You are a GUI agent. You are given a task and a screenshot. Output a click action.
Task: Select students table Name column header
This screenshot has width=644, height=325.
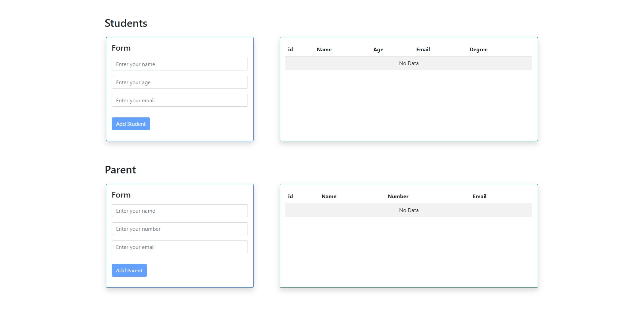point(324,50)
